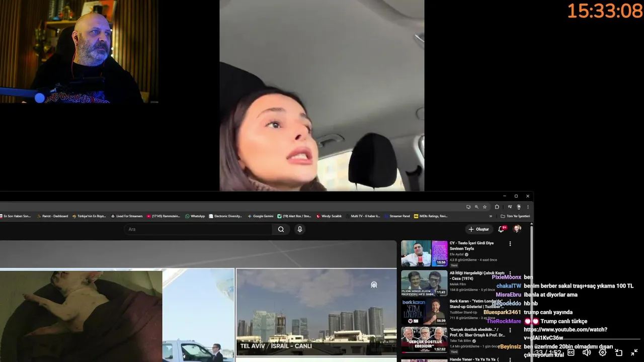This screenshot has height=362, width=644.
Task: Start voice search with microphone icon
Action: [300, 229]
